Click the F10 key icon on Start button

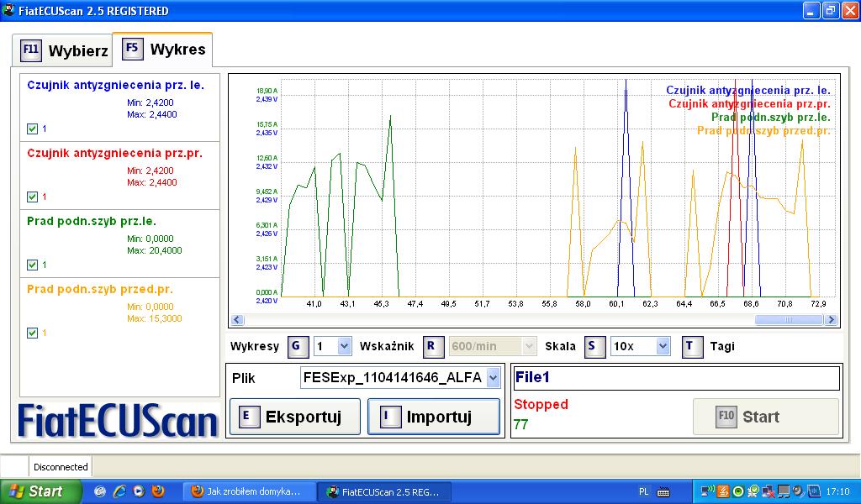pos(726,417)
